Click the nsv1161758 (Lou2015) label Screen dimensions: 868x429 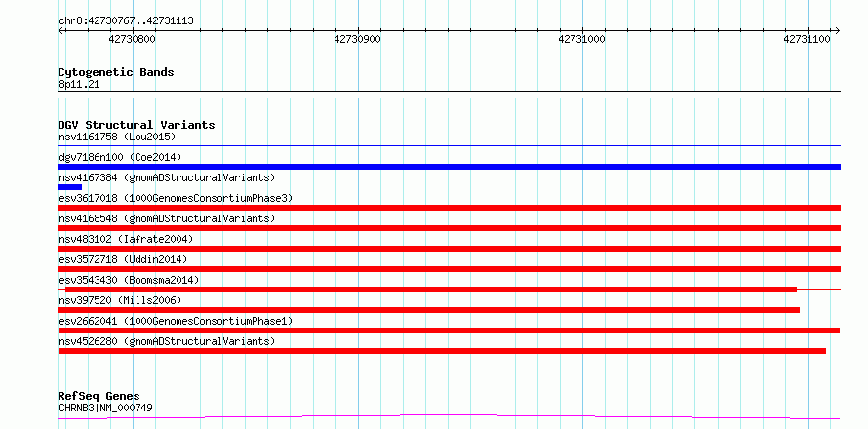(117, 136)
